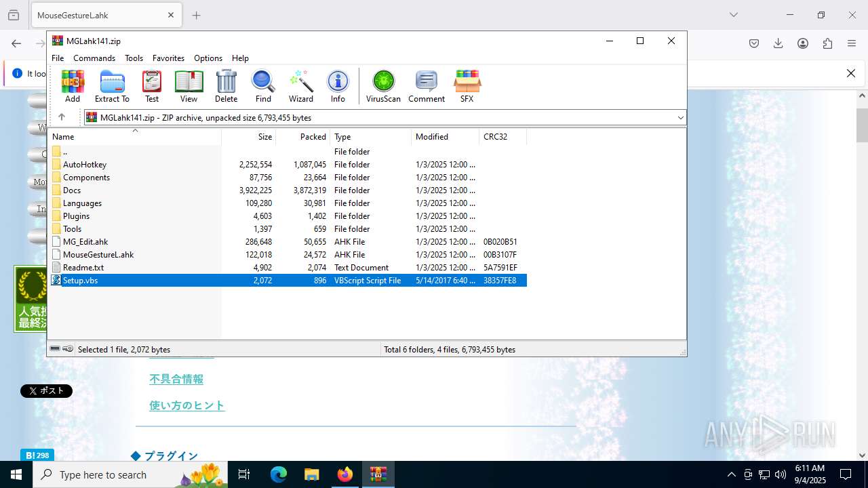Create an SFX archive
This screenshot has height=488, width=868.
pyautogui.click(x=467, y=86)
